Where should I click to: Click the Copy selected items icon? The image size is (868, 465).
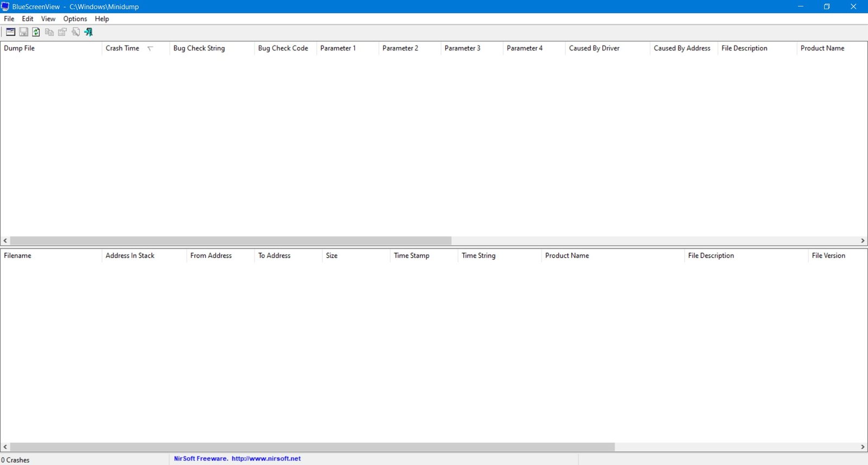click(49, 32)
